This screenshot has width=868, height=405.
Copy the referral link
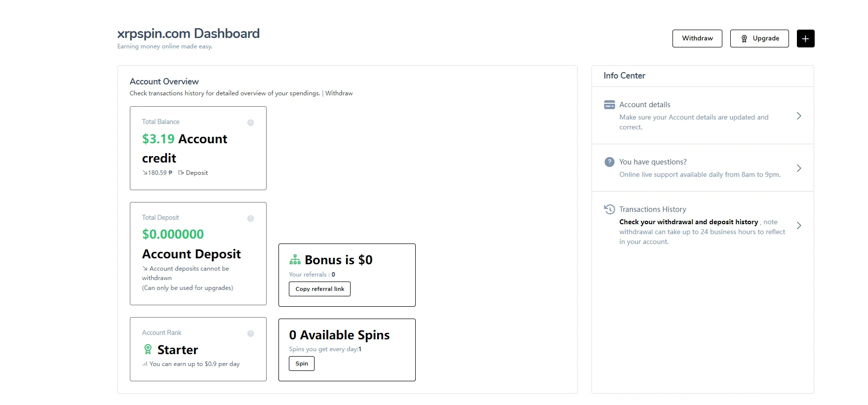[x=319, y=289]
